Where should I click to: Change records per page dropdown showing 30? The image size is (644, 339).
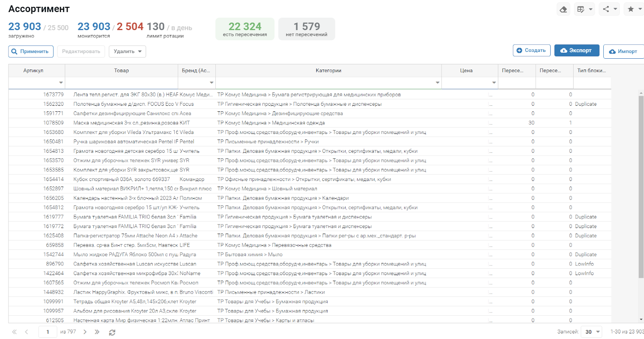[x=592, y=332]
